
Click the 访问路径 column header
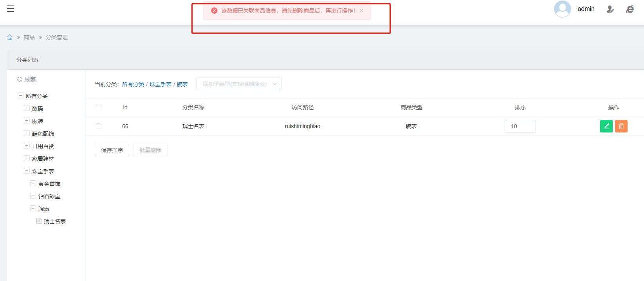point(303,107)
